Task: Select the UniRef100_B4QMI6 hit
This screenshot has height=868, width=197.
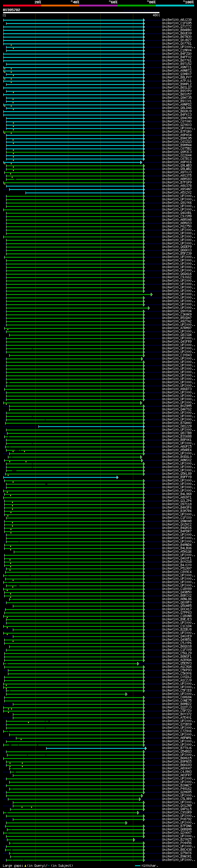Action: 177,528
